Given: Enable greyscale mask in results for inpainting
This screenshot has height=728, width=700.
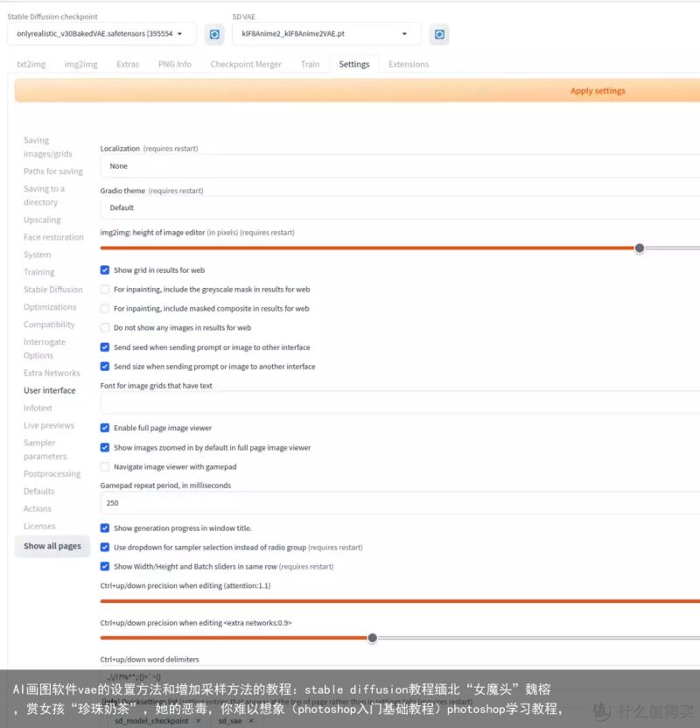Looking at the screenshot, I should tap(105, 290).
